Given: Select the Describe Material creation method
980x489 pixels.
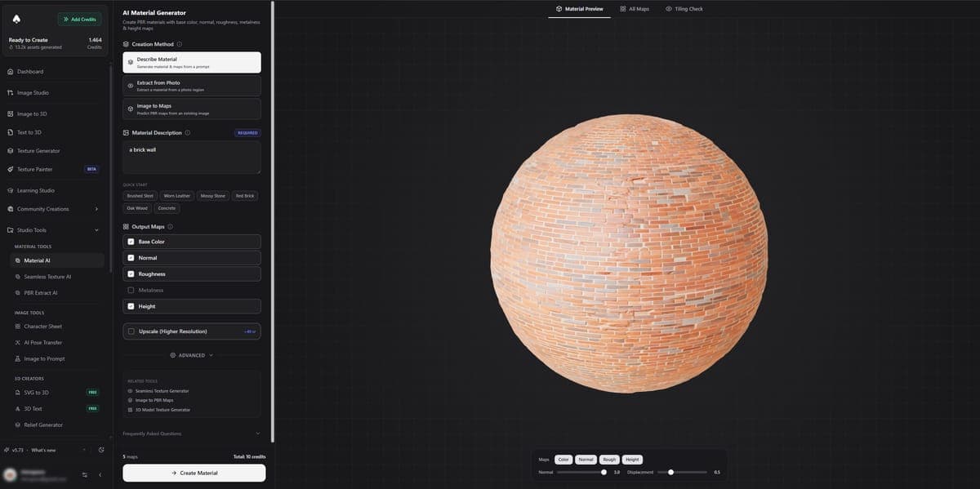Looking at the screenshot, I should [192, 63].
